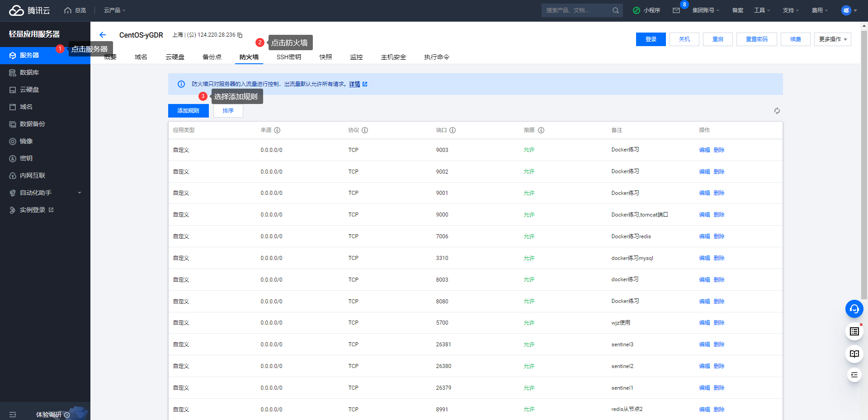This screenshot has height=420, width=868.
Task: Expand the 支持 dropdown
Action: click(791, 10)
